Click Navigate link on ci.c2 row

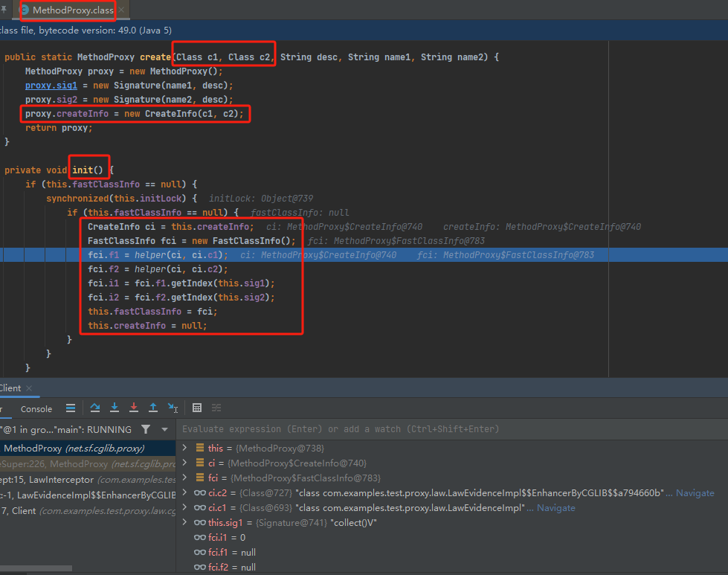pos(695,493)
